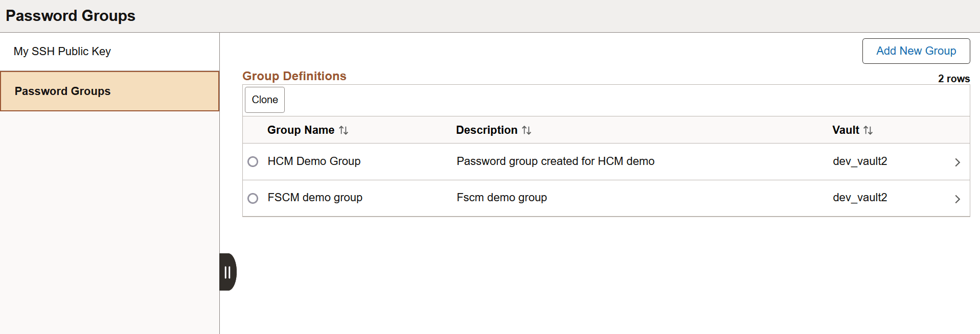Select the FSCM demo group radio button
Screen dimensions: 980x334
click(253, 198)
